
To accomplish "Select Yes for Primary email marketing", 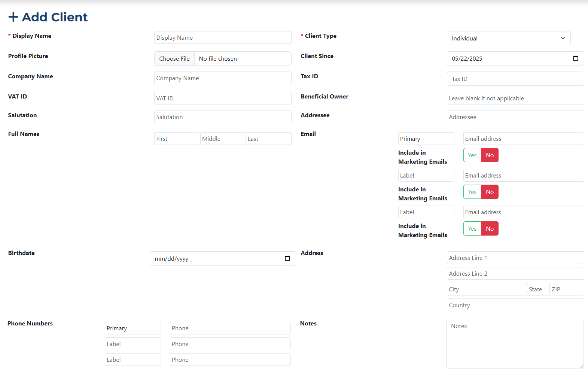I will (x=472, y=155).
